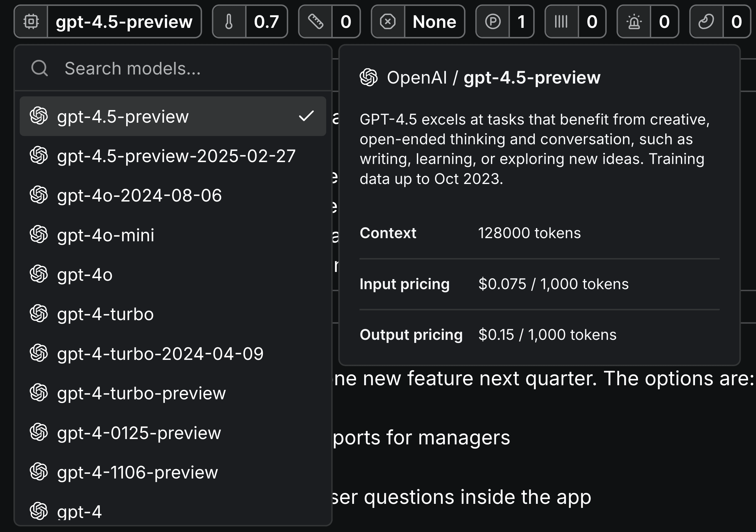This screenshot has height=532, width=756.
Task: Click the GPT-4.5 model description paragraph
Action: [x=535, y=149]
